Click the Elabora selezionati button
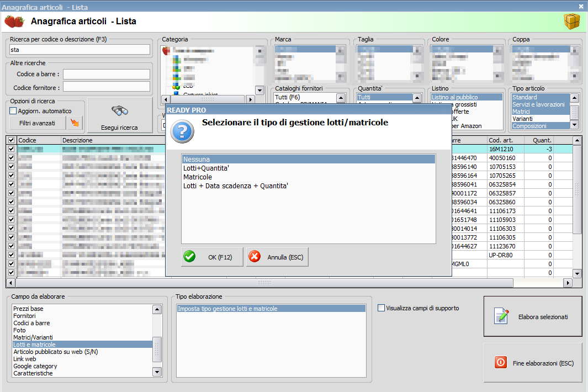 pos(532,316)
